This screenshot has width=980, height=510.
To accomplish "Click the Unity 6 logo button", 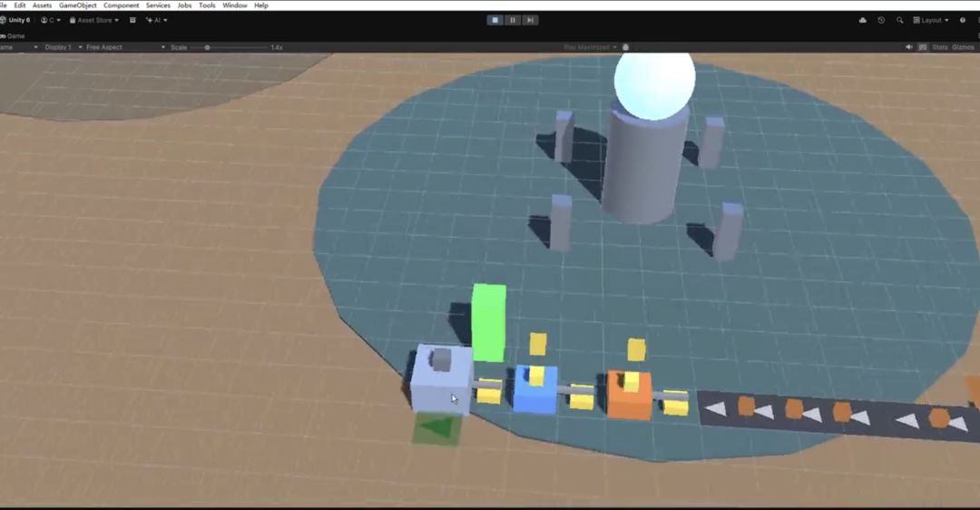I will pyautogui.click(x=15, y=20).
